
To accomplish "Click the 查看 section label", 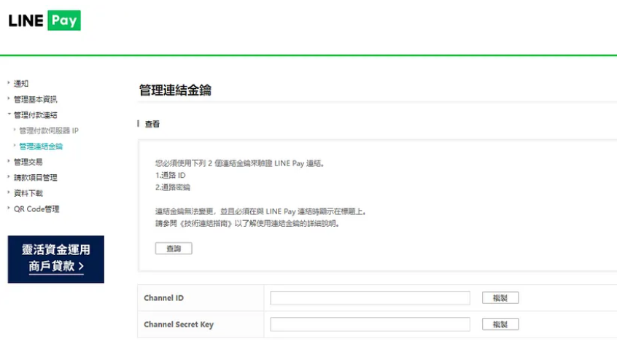I will 152,124.
